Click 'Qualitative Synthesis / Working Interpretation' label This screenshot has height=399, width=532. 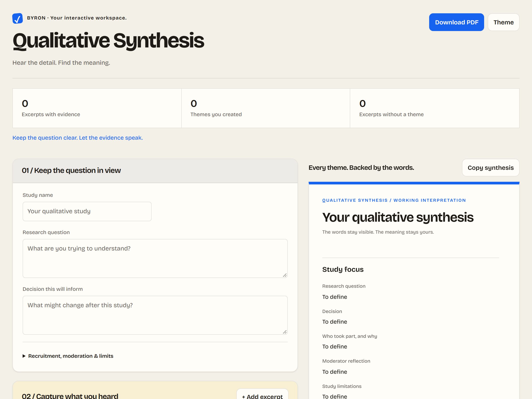(x=394, y=200)
